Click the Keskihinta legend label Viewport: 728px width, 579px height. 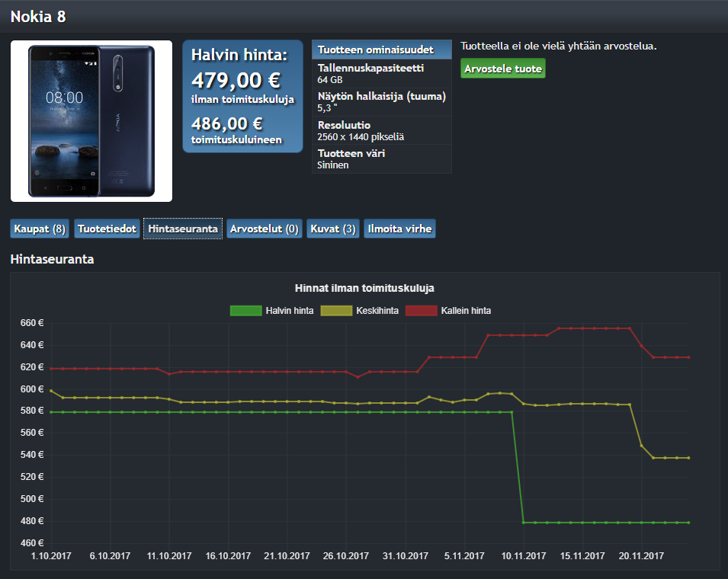(377, 311)
